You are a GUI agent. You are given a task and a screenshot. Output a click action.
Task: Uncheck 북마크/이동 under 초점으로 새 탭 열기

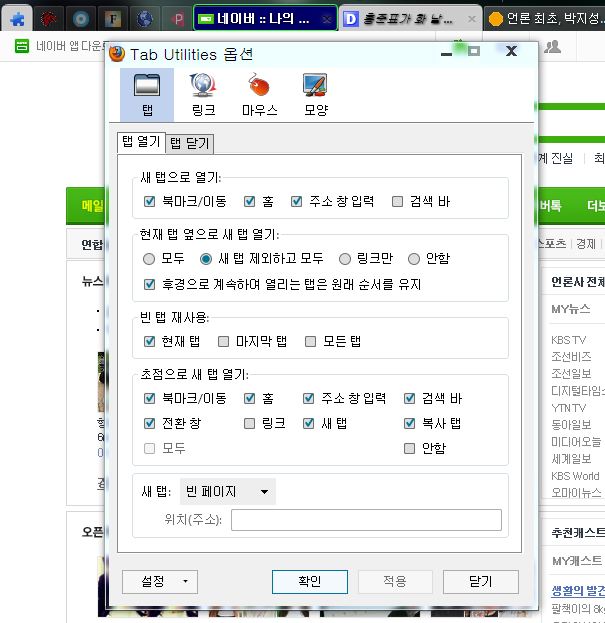pos(149,398)
